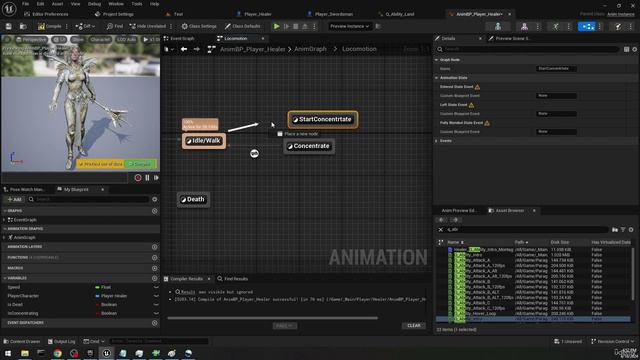Click AnimGraph in the breadcrumb

tap(310, 49)
